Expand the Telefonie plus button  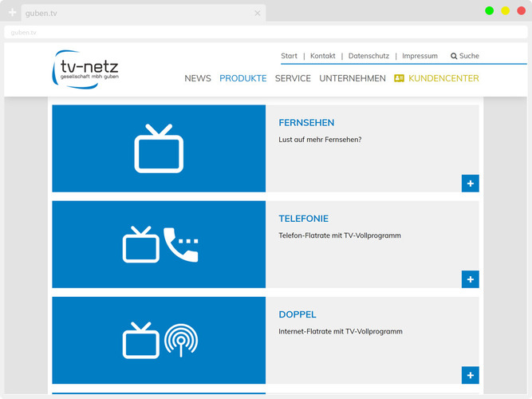[x=470, y=279]
